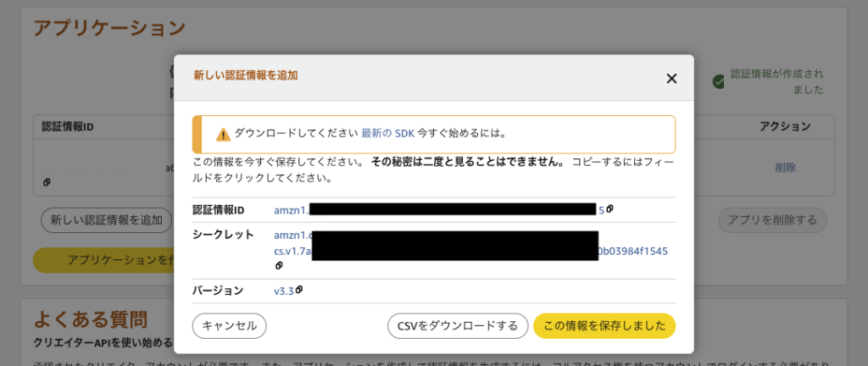Click 新しい認証情報を追加 button in background page

(x=106, y=220)
